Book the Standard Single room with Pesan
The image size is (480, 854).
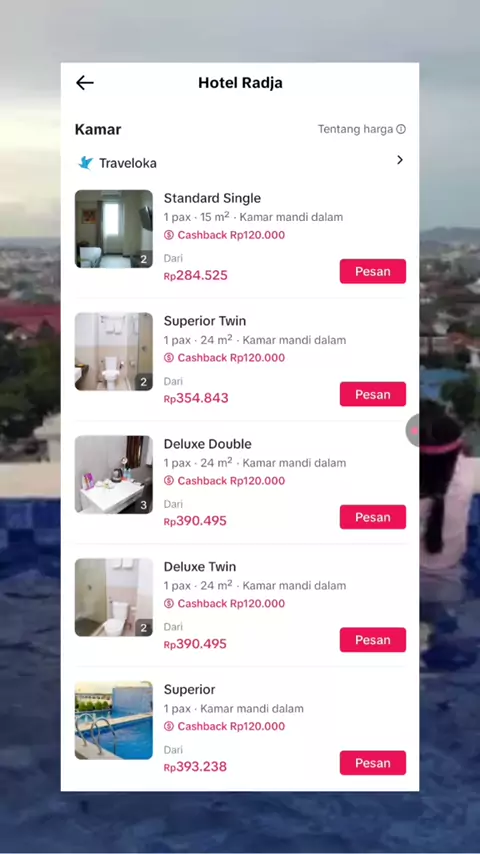tap(373, 271)
